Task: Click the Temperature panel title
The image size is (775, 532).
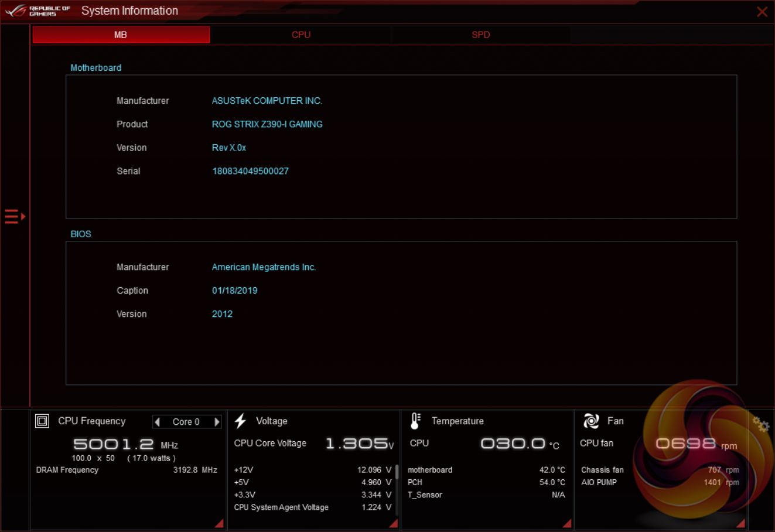Action: pyautogui.click(x=458, y=421)
